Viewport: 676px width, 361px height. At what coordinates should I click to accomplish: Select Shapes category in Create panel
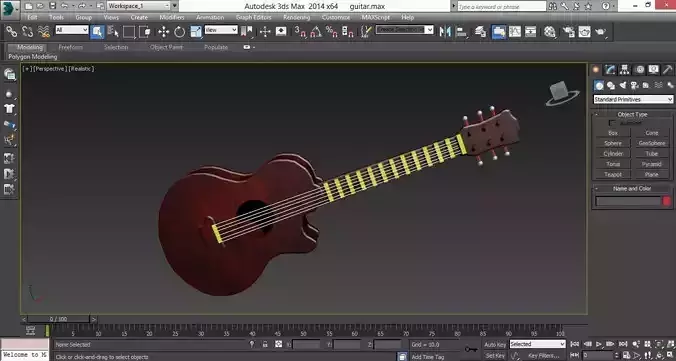pyautogui.click(x=611, y=85)
